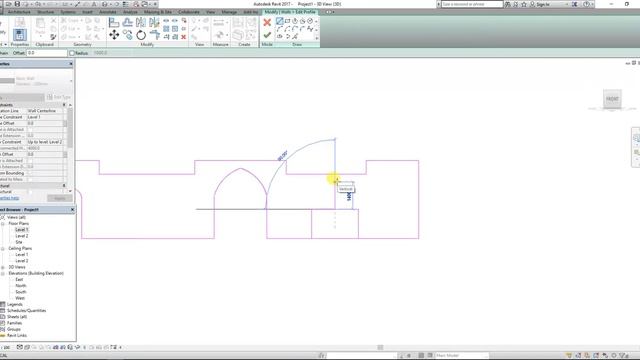Toggle the Room Bounding checkbox
Image resolution: width=640 pixels, height=360 pixels.
tap(30, 173)
